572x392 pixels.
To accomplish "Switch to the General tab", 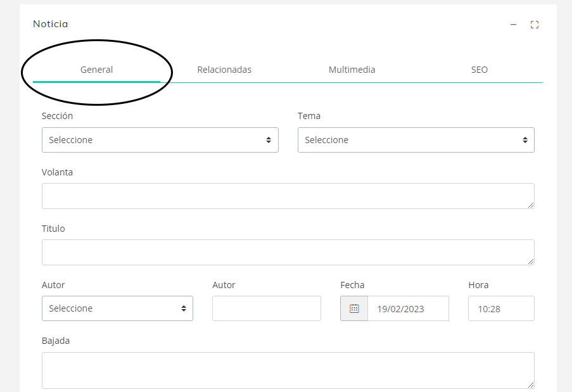I will [96, 70].
